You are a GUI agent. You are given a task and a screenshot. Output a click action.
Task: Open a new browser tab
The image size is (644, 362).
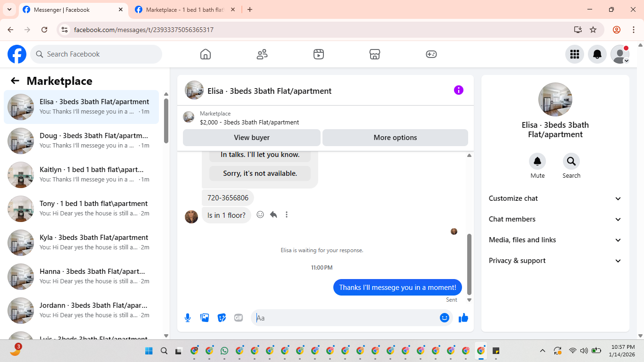(250, 9)
